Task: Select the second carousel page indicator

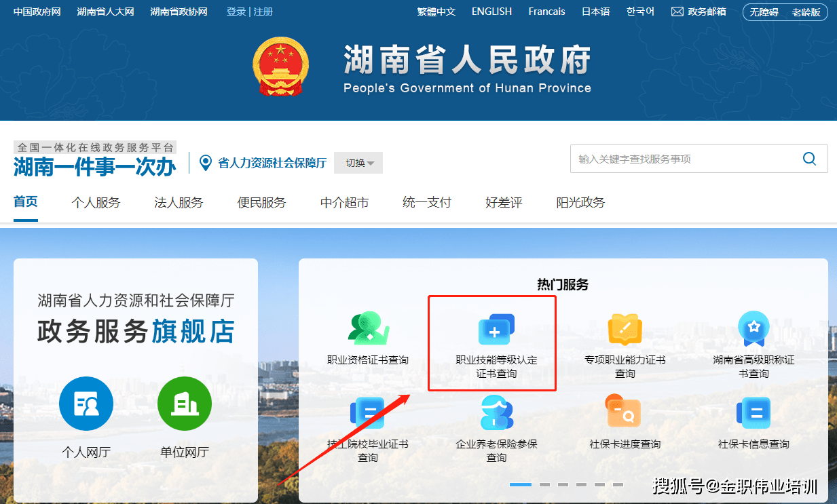Action: (544, 484)
